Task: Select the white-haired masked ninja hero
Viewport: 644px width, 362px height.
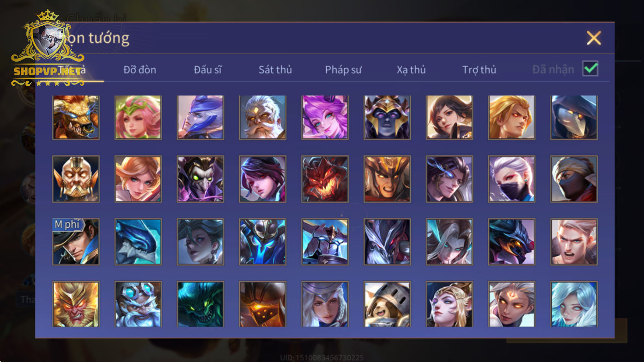Action: 512,179
